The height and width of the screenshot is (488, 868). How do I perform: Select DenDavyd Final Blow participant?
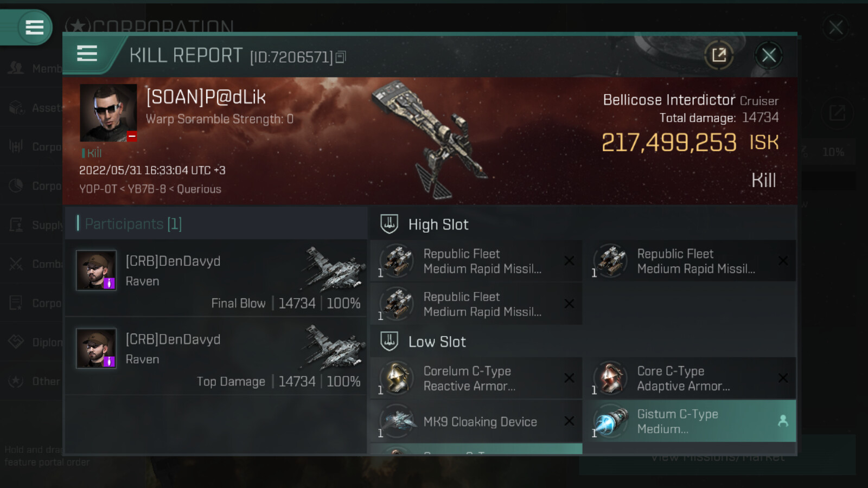point(216,278)
